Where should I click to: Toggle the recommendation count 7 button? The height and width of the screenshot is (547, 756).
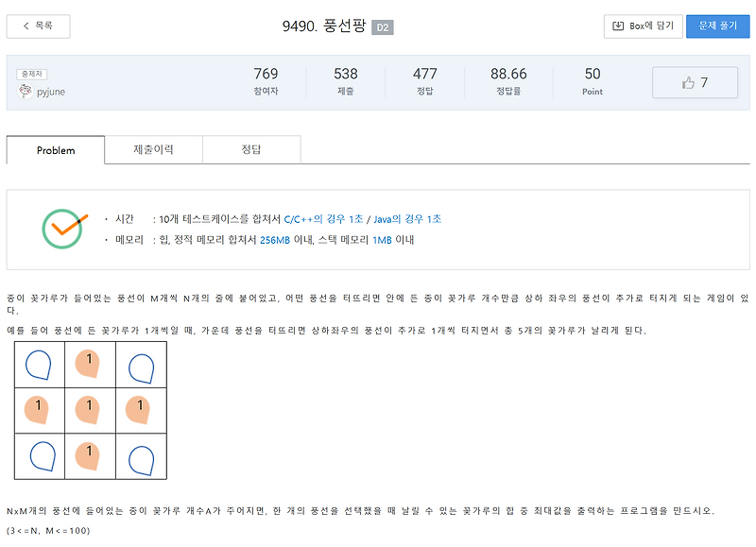coord(695,82)
